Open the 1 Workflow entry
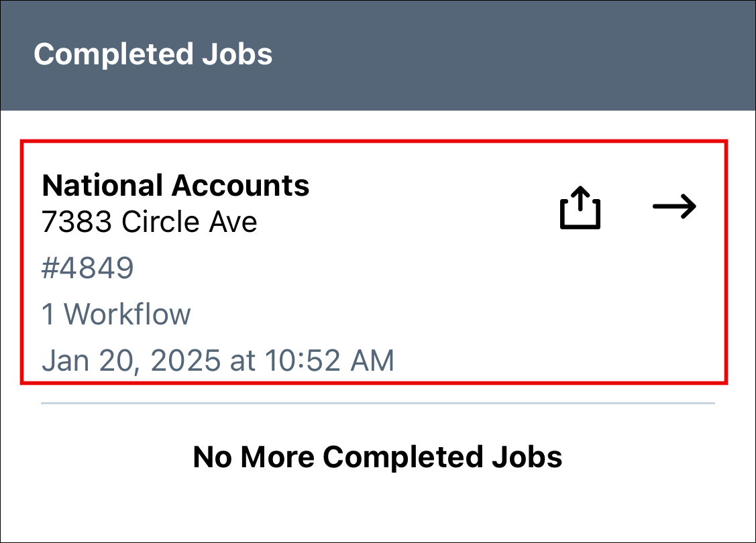The image size is (756, 543). 116,314
